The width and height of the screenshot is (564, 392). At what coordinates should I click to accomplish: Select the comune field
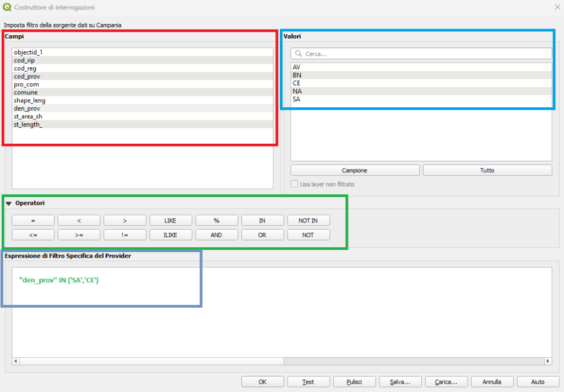point(143,92)
